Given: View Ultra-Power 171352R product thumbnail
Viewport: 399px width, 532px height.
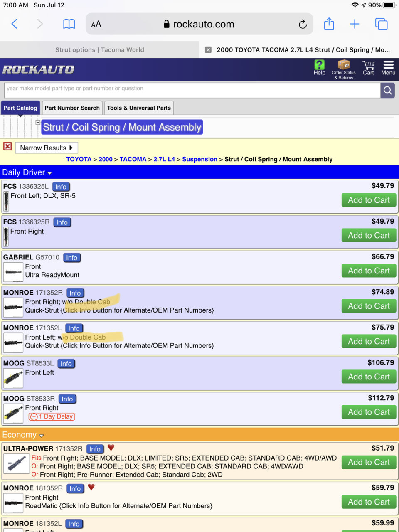Looking at the screenshot, I should 16,464.
